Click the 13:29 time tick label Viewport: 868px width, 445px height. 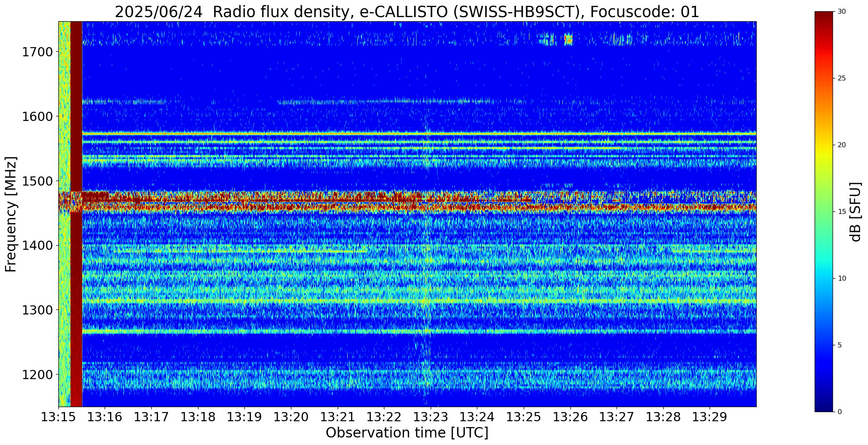tap(710, 417)
